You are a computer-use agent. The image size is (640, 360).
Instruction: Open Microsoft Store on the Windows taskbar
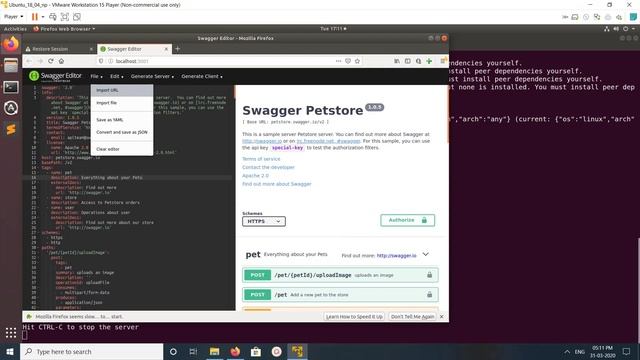[256, 351]
